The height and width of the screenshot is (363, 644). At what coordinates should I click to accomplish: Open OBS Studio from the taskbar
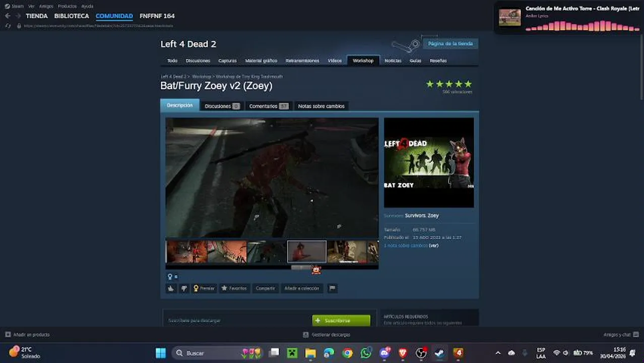[421, 353]
